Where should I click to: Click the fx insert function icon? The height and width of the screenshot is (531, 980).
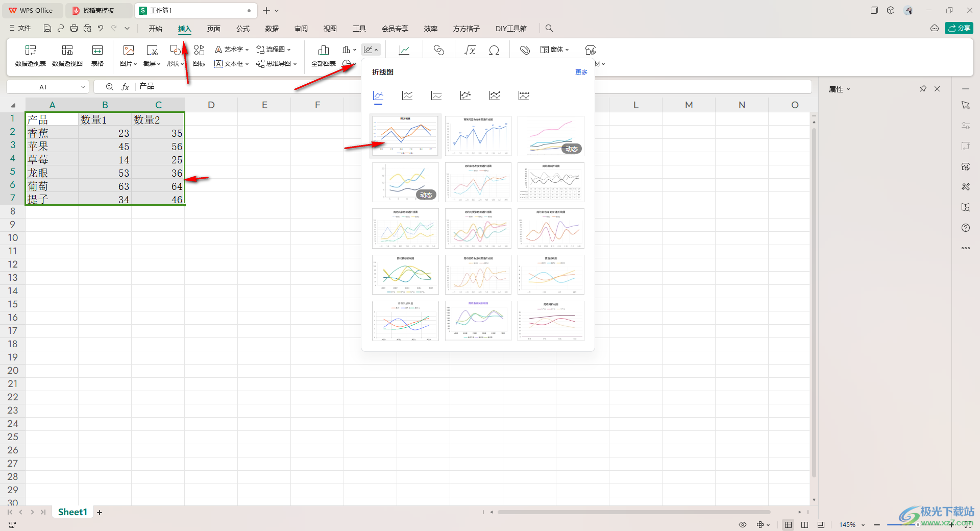[125, 87]
